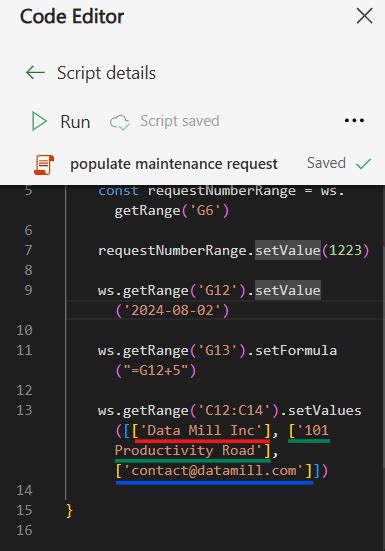Image resolution: width=385 pixels, height=551 pixels.
Task: Click the green Run play icon
Action: coord(39,122)
